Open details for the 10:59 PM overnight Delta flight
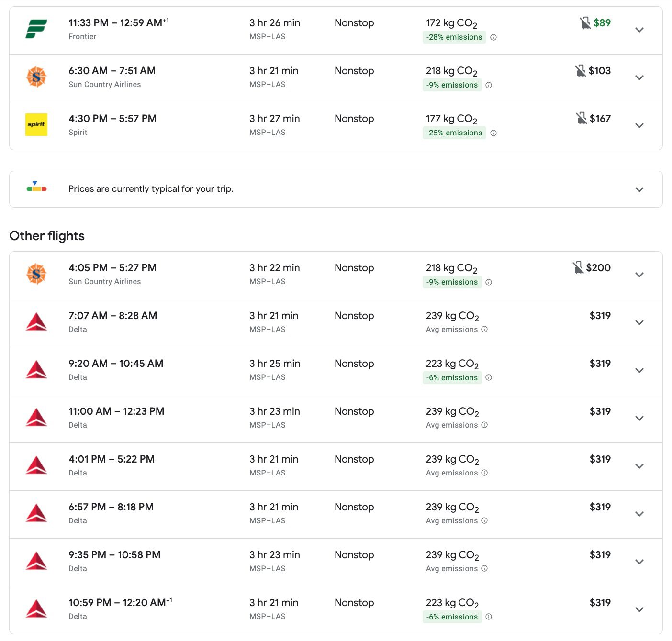 click(x=640, y=609)
